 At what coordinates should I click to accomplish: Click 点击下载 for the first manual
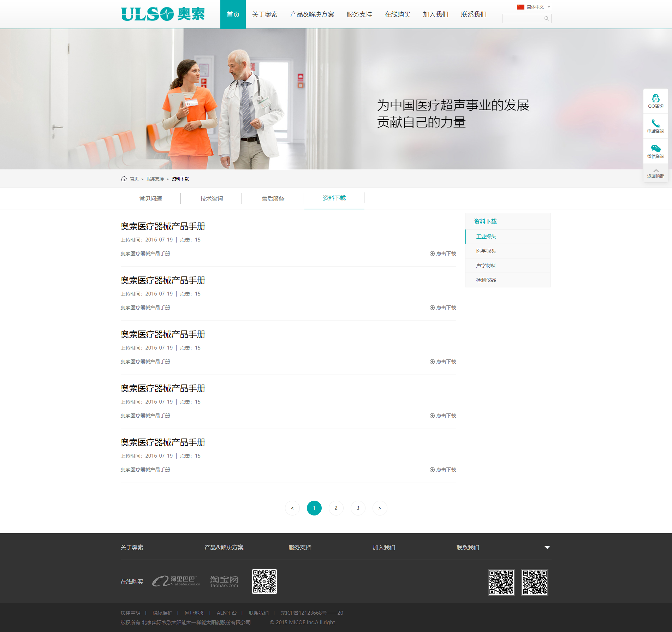(x=443, y=254)
